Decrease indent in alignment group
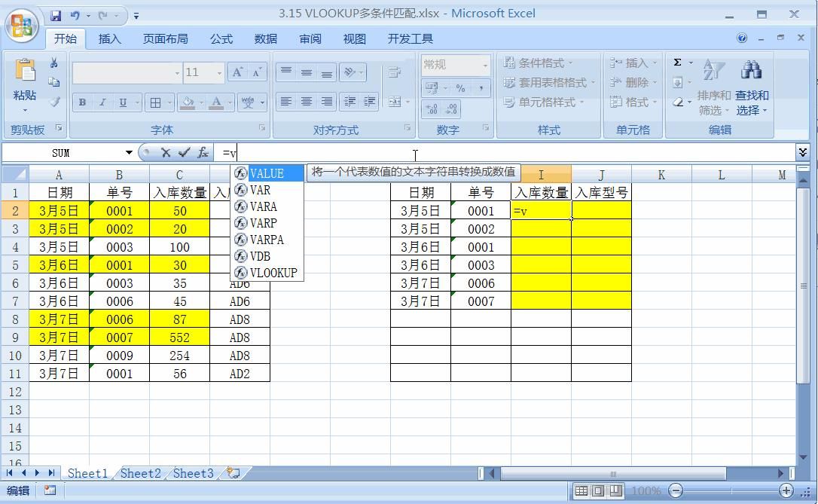The image size is (818, 504). pos(349,102)
